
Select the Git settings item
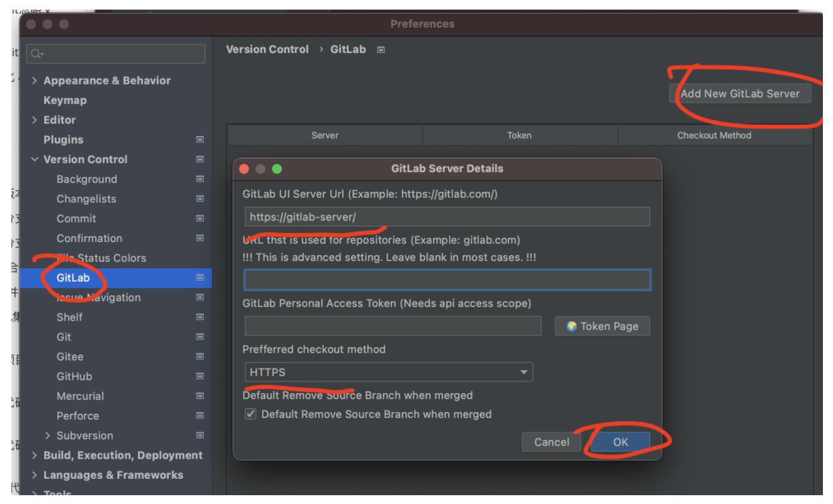pyautogui.click(x=63, y=337)
